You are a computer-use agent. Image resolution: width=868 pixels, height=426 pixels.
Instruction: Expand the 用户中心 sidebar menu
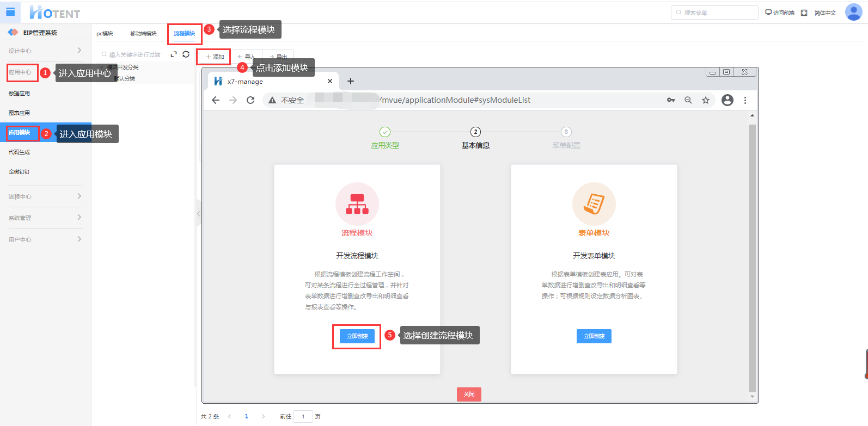pos(46,239)
